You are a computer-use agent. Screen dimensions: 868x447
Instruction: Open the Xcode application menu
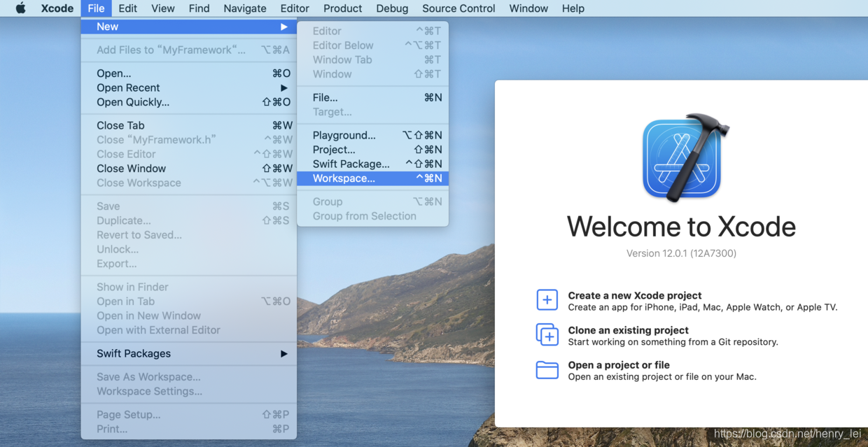[57, 8]
